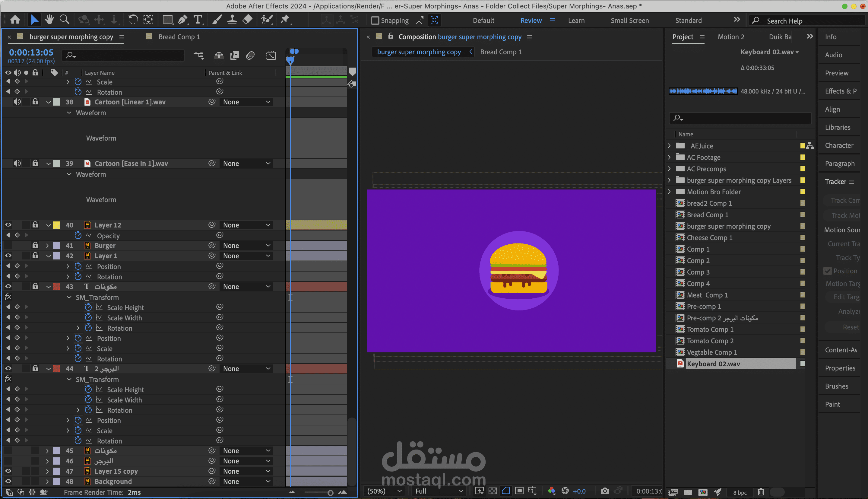Screen dimensions: 868x499
Task: Select the Type tool
Action: tap(198, 20)
